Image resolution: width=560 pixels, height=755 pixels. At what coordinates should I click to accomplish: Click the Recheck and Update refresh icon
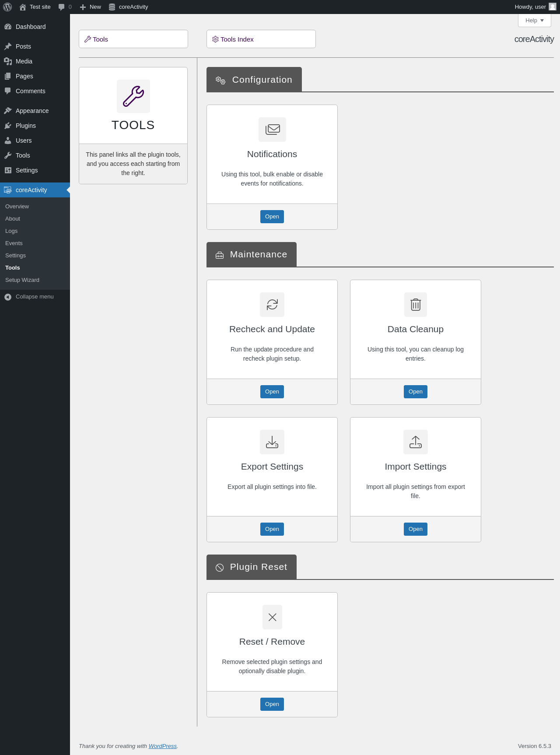click(272, 305)
